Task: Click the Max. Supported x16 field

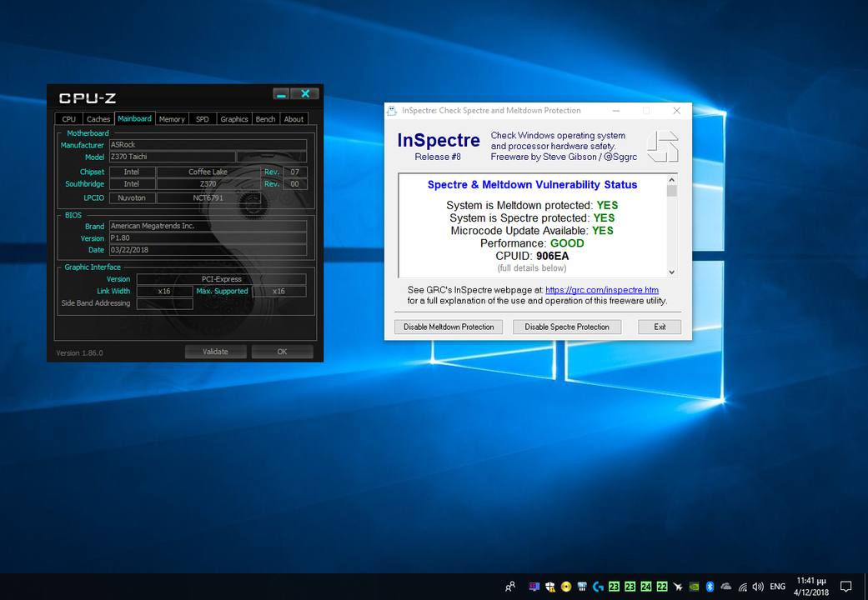Action: point(279,291)
